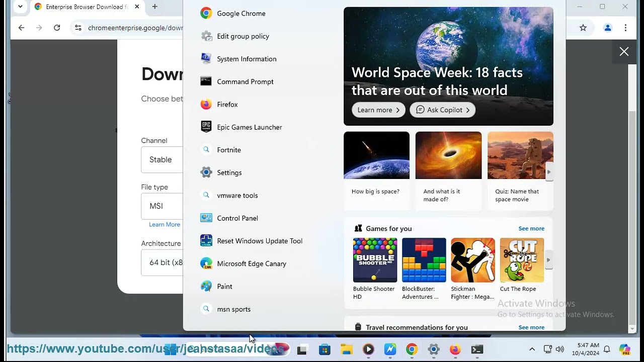The image size is (644, 362).
Task: Close the overlay with X button
Action: [624, 52]
